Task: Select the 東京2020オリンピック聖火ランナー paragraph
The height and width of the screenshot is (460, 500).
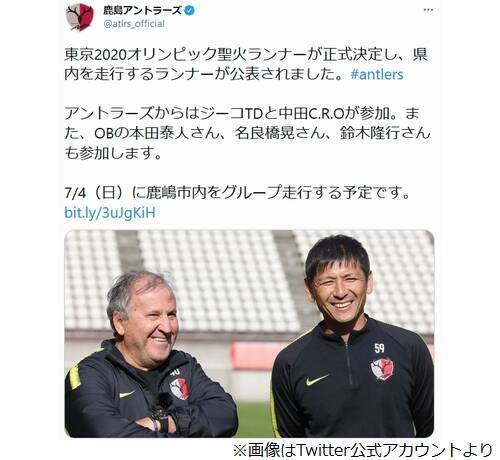Action: click(246, 64)
